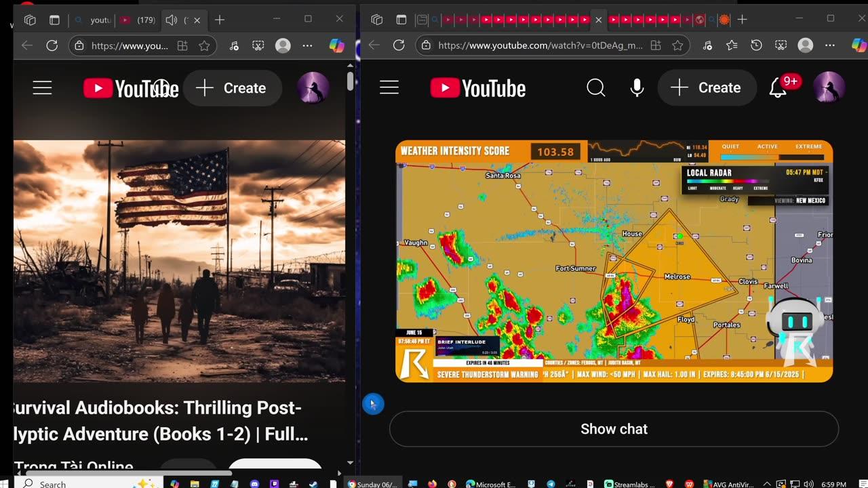Viewport: 868px width, 488px height.
Task: Open account avatar menu in right window
Action: [829, 87]
